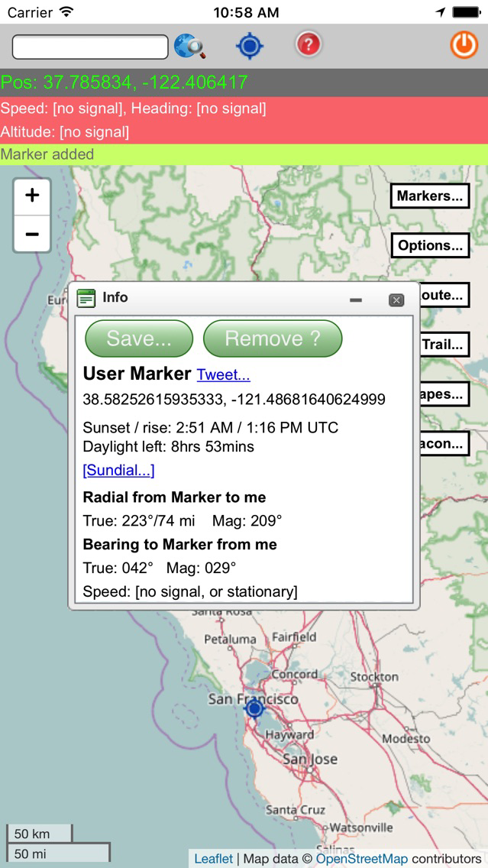The image size is (488, 868).
Task: Click the True: 042° bearing value
Action: pyautogui.click(x=118, y=568)
